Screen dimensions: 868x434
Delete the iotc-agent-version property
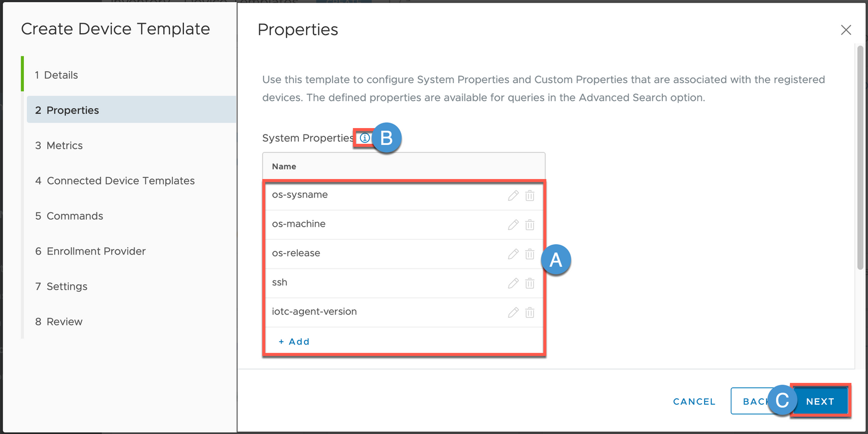click(530, 312)
